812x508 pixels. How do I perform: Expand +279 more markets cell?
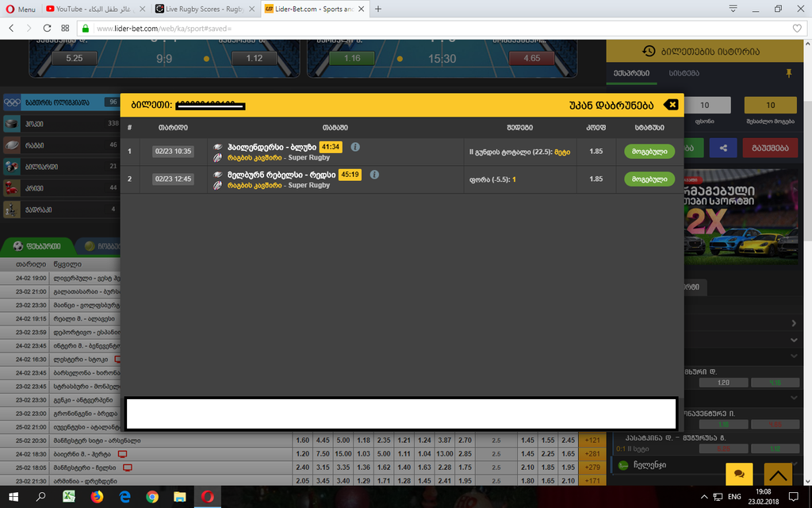tap(592, 467)
